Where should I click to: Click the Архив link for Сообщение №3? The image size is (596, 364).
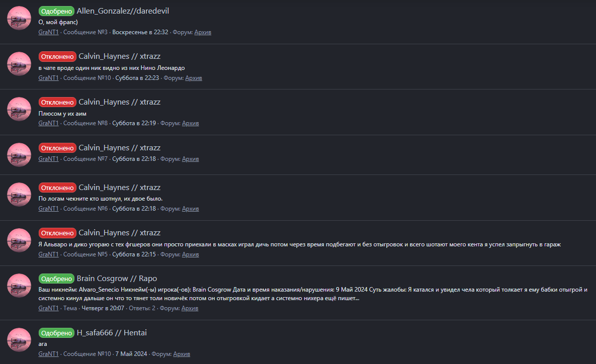point(203,32)
